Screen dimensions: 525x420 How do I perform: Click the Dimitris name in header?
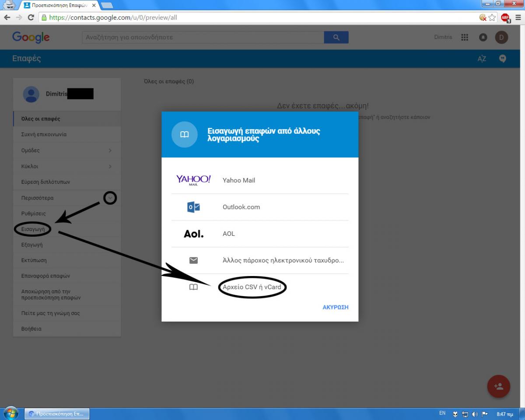[x=443, y=37]
